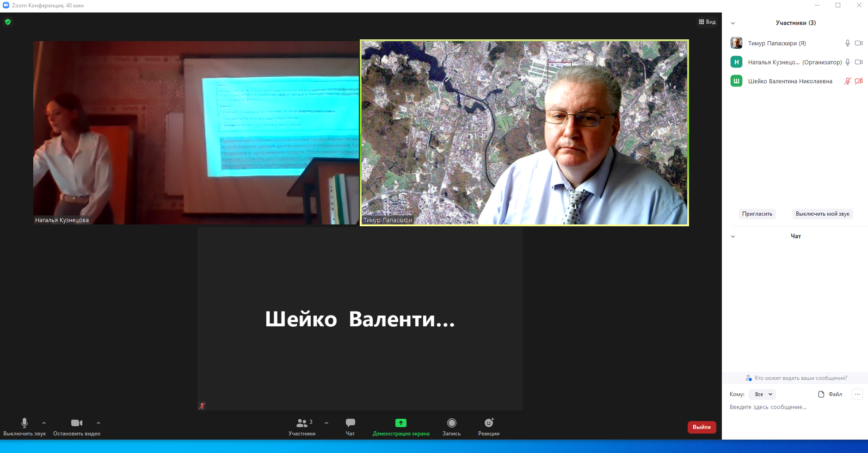Open the Реакции reactions menu
This screenshot has height=453, width=868.
(489, 427)
